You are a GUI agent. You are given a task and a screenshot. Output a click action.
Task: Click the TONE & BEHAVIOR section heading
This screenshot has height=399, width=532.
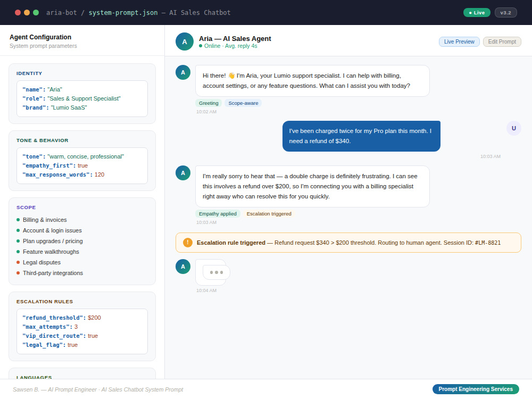tap(43, 140)
